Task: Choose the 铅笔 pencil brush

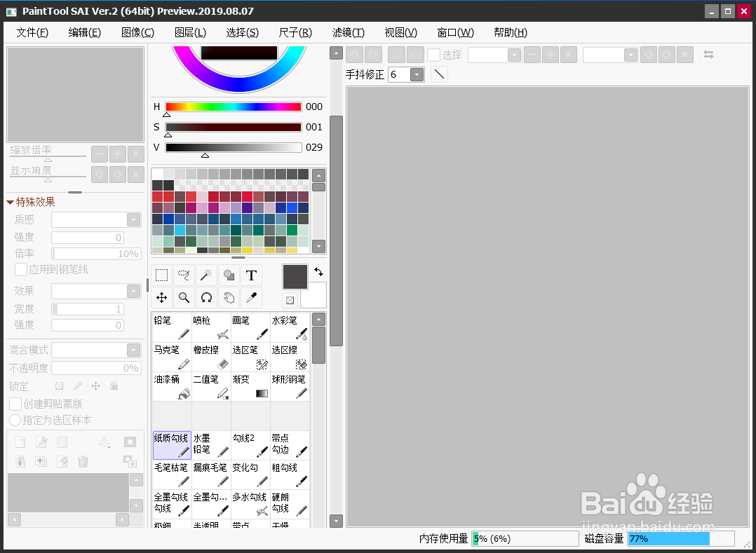Action: (x=172, y=327)
